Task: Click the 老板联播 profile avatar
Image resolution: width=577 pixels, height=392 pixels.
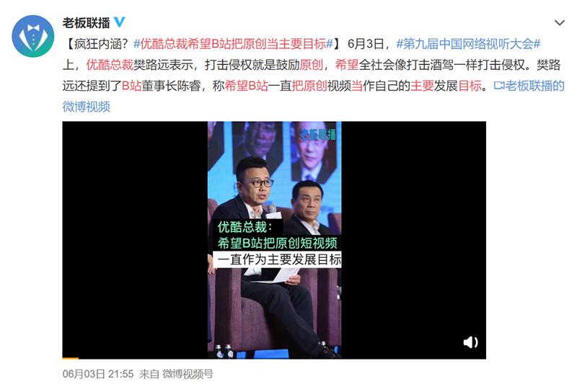Action: click(33, 36)
